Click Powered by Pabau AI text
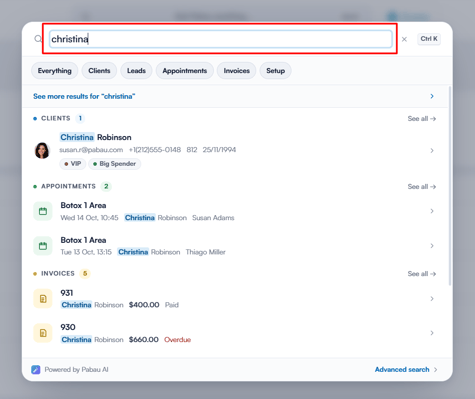Screen dimensions: 475x399 click(x=76, y=370)
